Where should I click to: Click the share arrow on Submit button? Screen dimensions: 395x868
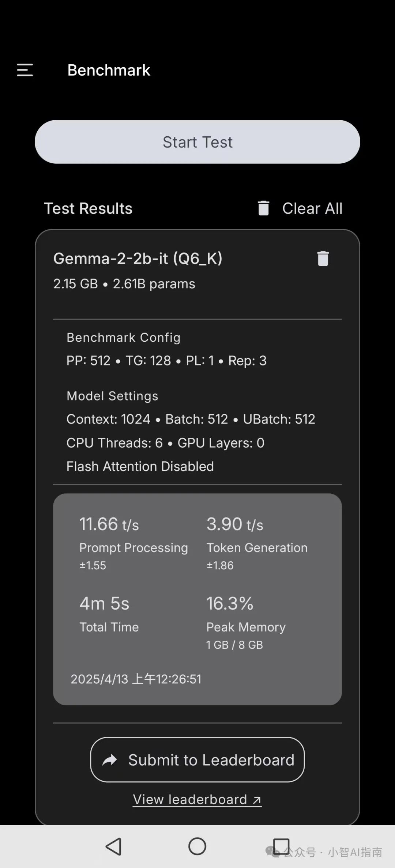point(110,760)
